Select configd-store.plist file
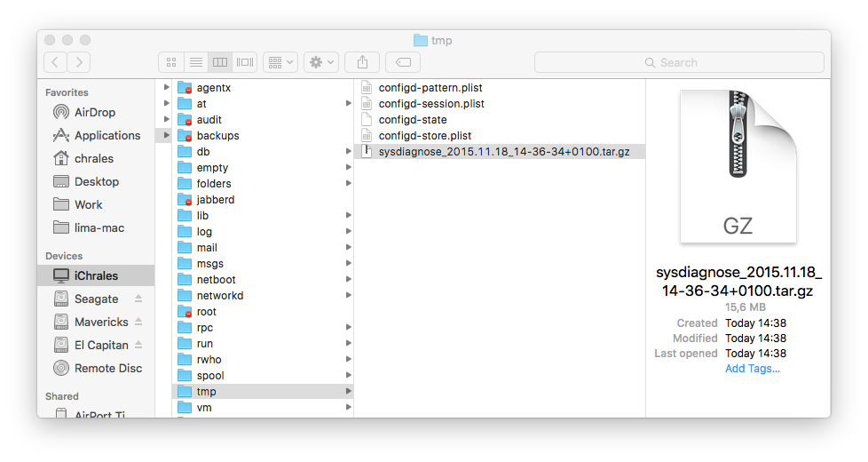 point(500,136)
